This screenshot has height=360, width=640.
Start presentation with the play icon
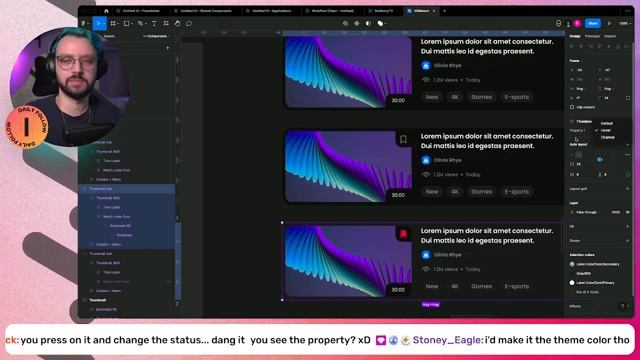[609, 24]
